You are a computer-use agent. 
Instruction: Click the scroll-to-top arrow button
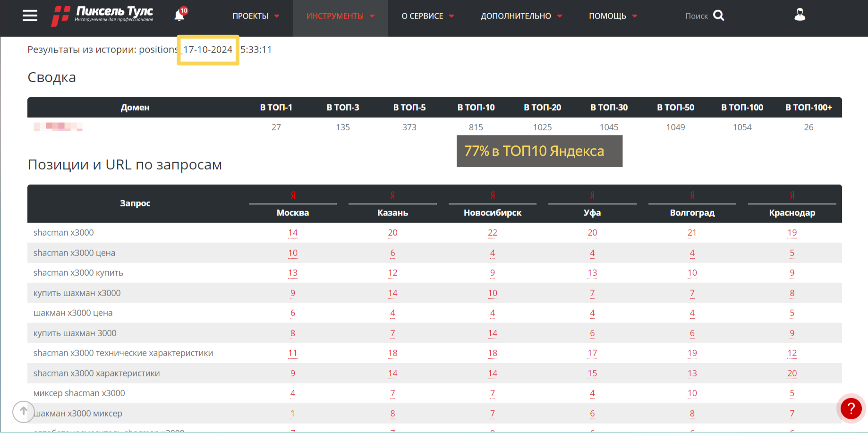tap(23, 411)
